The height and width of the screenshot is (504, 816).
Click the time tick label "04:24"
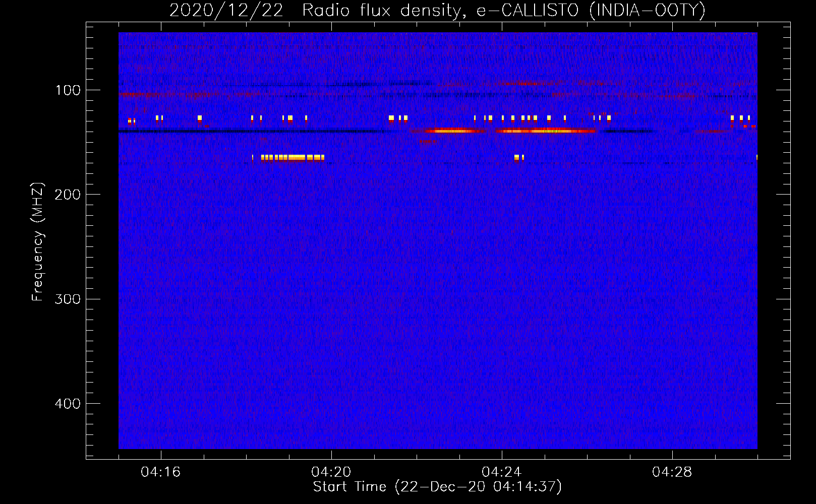502,472
